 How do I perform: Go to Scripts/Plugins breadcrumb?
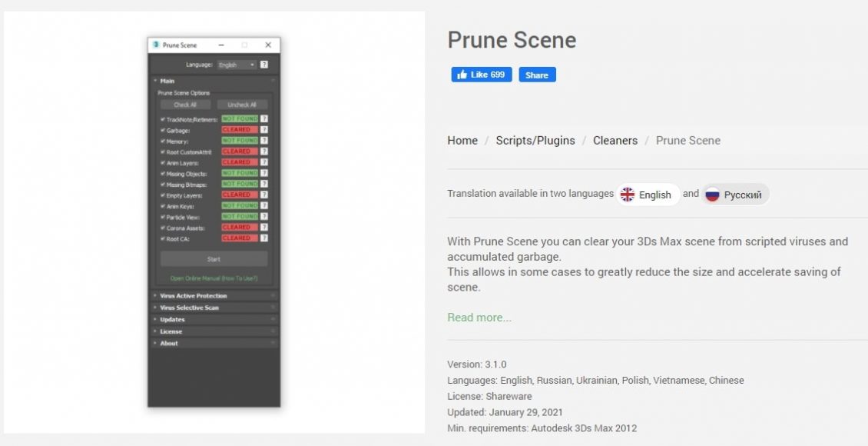coord(535,141)
